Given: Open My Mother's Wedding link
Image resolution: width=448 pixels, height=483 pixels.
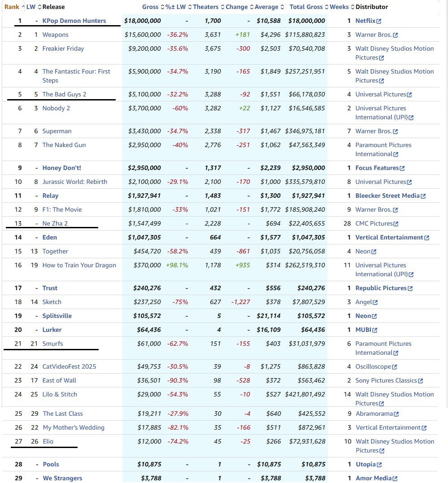Looking at the screenshot, I should [x=74, y=427].
